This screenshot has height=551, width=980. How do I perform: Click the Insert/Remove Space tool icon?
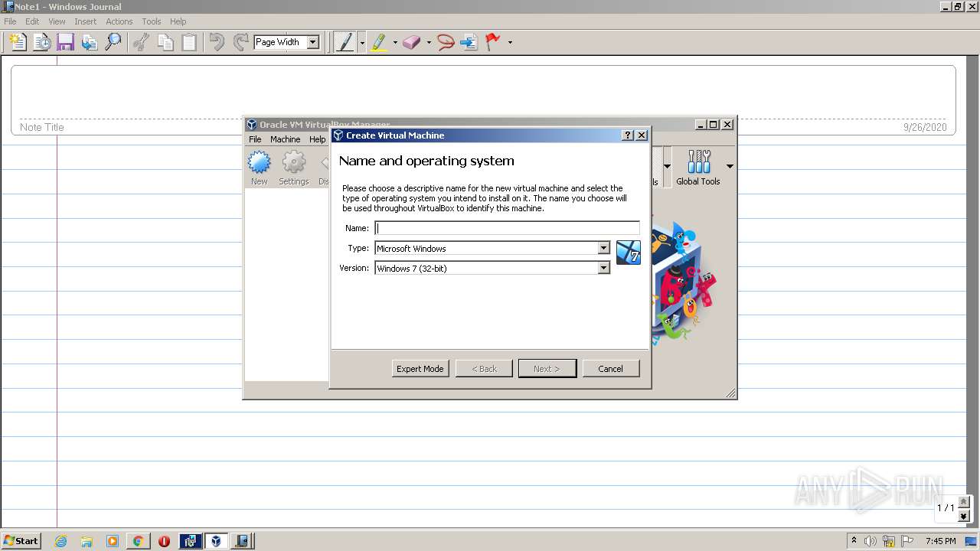click(x=469, y=42)
